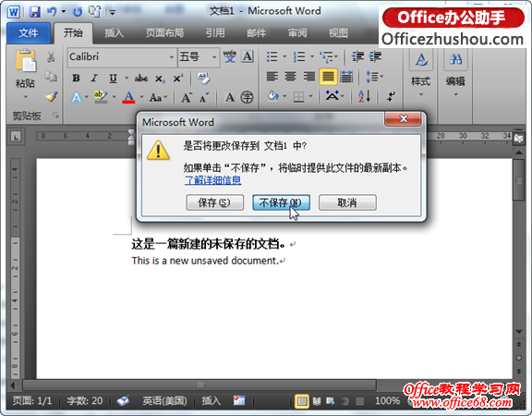
Task: Switch to the 邮件 Mailings tab
Action: (257, 33)
